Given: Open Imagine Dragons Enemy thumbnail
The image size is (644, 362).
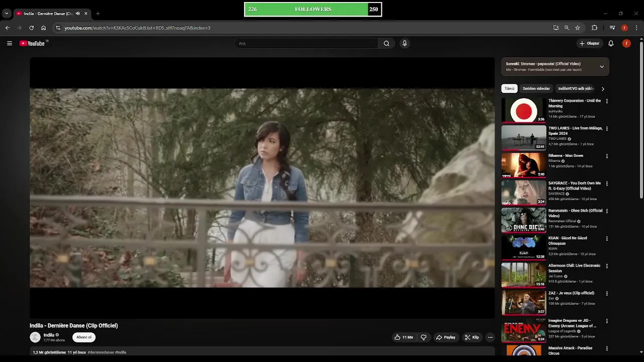Looking at the screenshot, I should (x=524, y=330).
